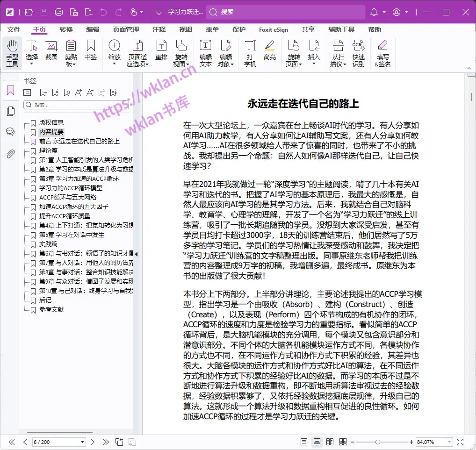Toggle single page continuous view in status bar
Viewport: 476px width, 450px height.
317,442
